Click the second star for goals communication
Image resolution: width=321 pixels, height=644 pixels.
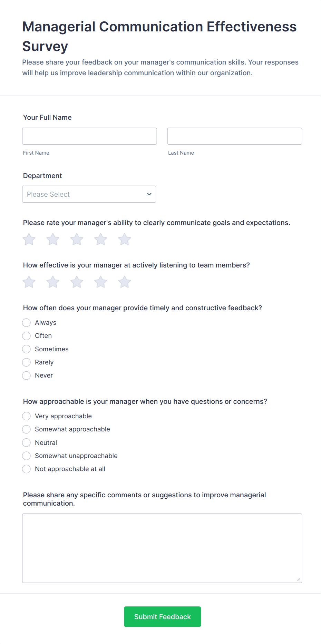pyautogui.click(x=52, y=239)
